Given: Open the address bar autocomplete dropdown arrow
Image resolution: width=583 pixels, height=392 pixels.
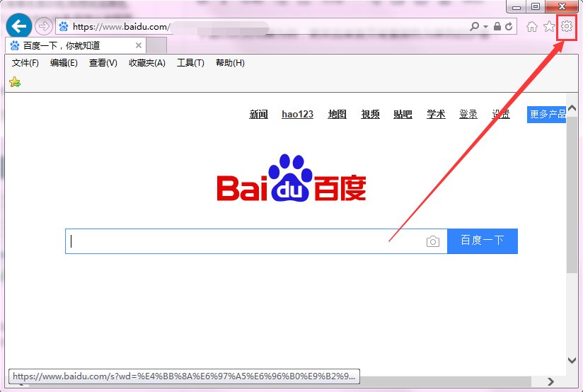Looking at the screenshot, I should pyautogui.click(x=485, y=27).
